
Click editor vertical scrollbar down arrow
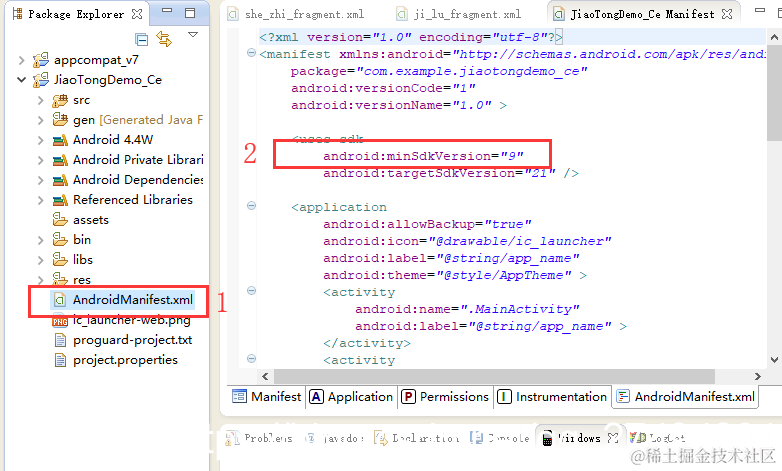(774, 360)
